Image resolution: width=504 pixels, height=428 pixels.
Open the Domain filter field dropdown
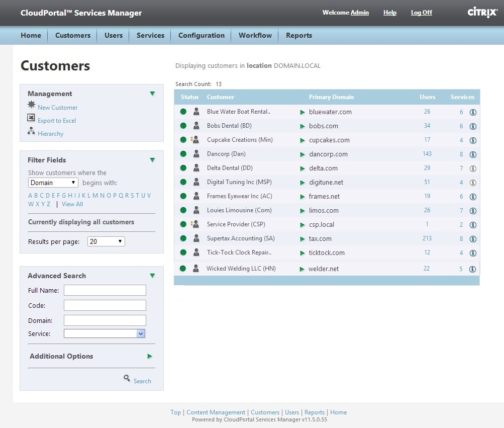click(x=53, y=183)
